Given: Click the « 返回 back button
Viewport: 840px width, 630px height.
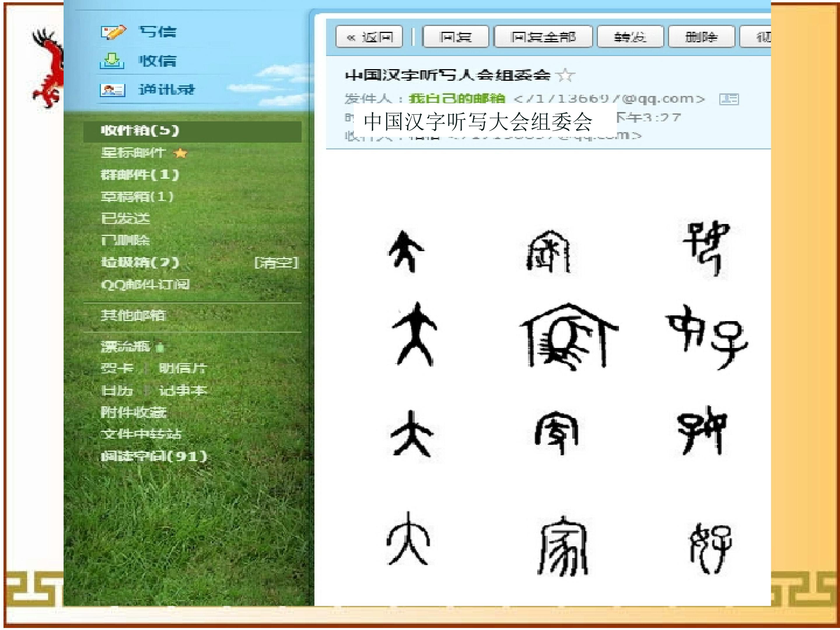Looking at the screenshot, I should point(369,37).
